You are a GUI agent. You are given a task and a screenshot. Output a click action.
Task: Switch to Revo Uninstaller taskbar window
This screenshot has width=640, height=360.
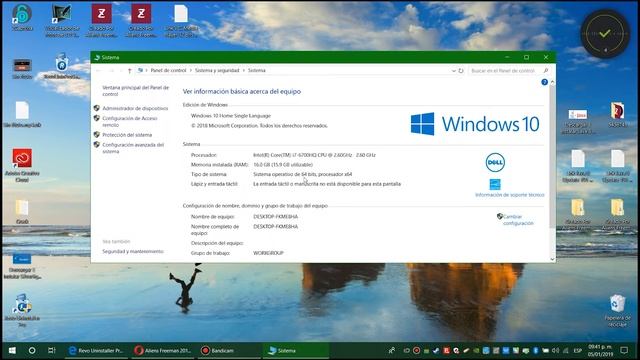tap(97, 350)
